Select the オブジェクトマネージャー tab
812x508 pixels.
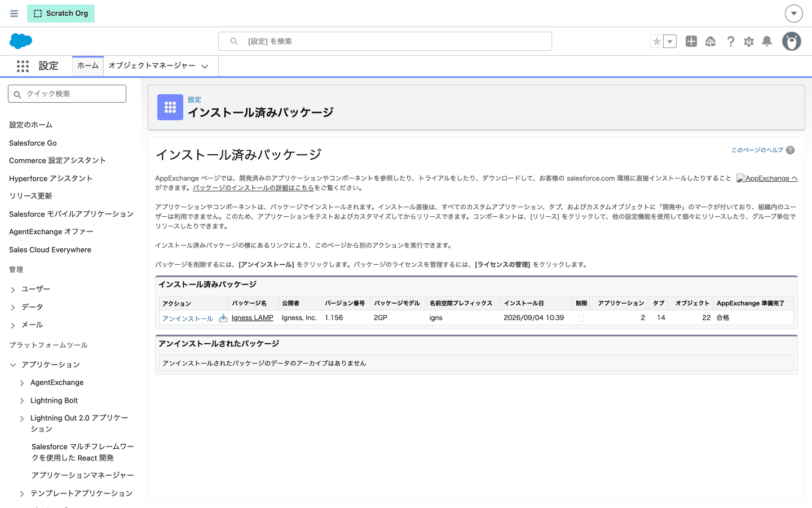coord(152,65)
